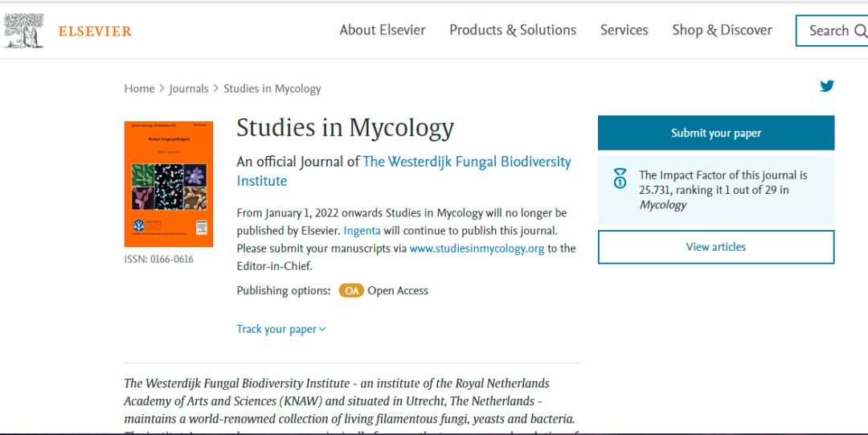Go to Home breadcrumb
868x435 pixels.
[x=139, y=88]
